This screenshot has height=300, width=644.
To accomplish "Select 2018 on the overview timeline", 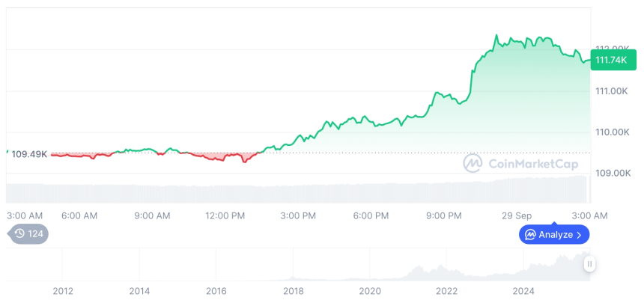I will (x=293, y=291).
